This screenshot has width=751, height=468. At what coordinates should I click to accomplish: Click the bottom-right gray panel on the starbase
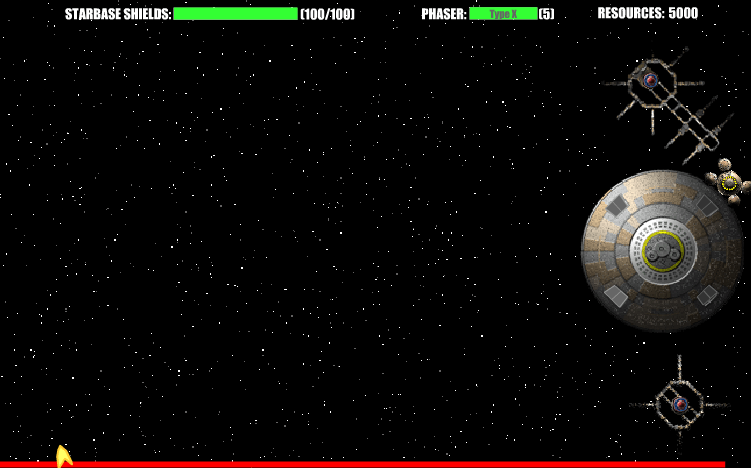coord(707,295)
